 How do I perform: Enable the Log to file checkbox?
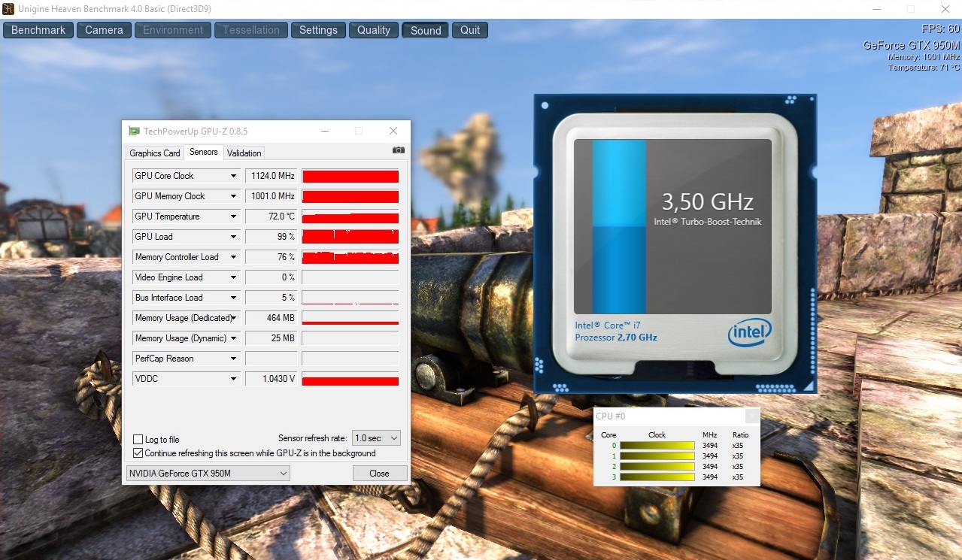pyautogui.click(x=138, y=440)
